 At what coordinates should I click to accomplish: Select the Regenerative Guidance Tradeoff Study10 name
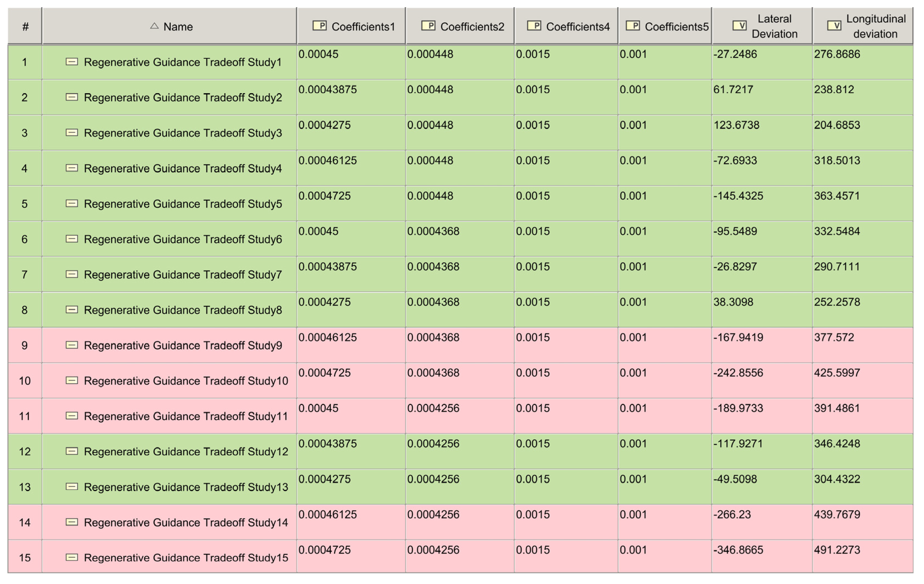186,381
